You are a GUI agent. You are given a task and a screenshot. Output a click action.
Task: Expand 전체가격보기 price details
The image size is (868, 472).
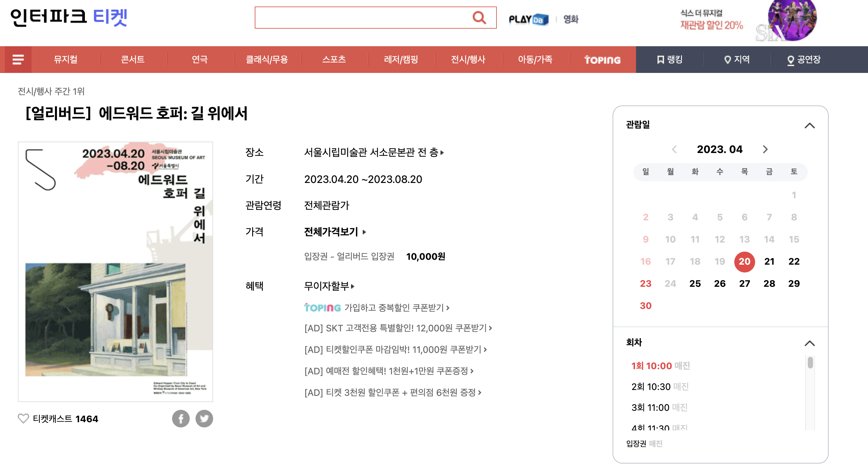[x=334, y=232]
